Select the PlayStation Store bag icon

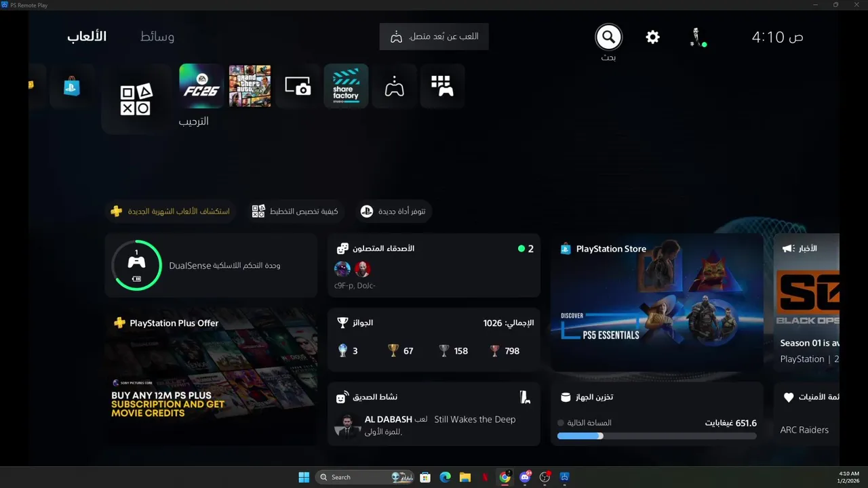point(72,86)
